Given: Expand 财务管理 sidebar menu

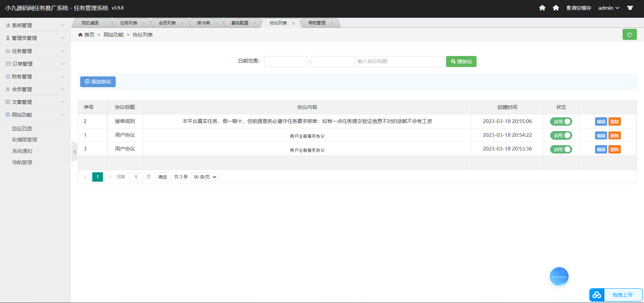Looking at the screenshot, I should pos(35,76).
